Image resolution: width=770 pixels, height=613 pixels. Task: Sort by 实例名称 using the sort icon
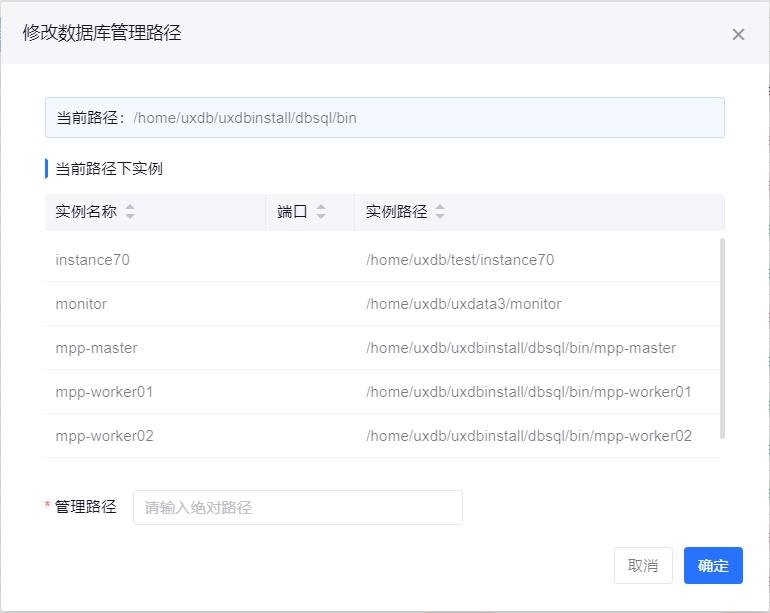130,212
